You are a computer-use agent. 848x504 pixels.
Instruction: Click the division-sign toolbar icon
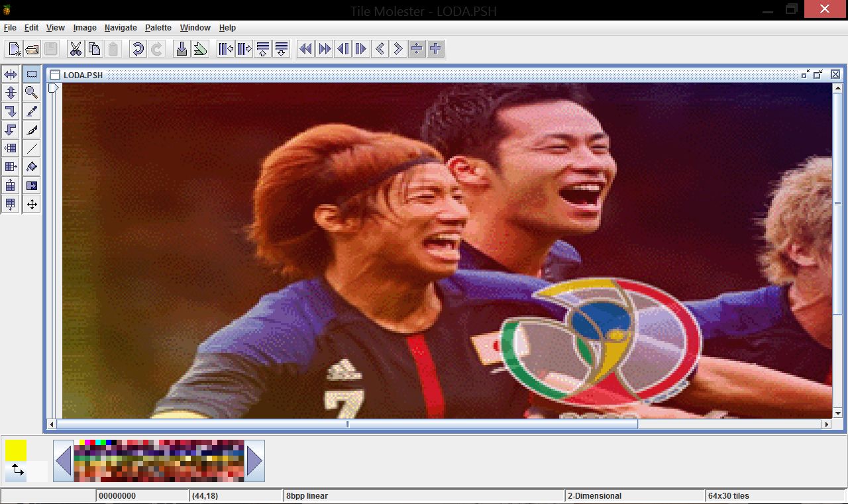[x=417, y=49]
